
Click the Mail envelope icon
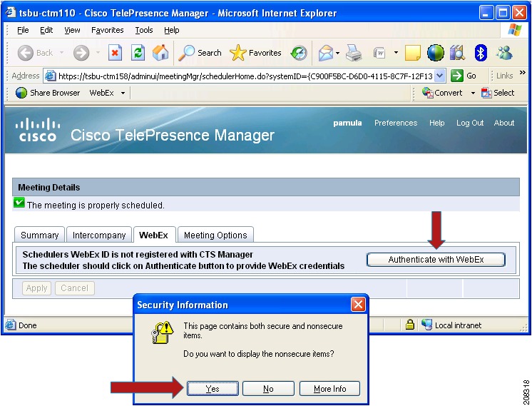click(x=325, y=53)
